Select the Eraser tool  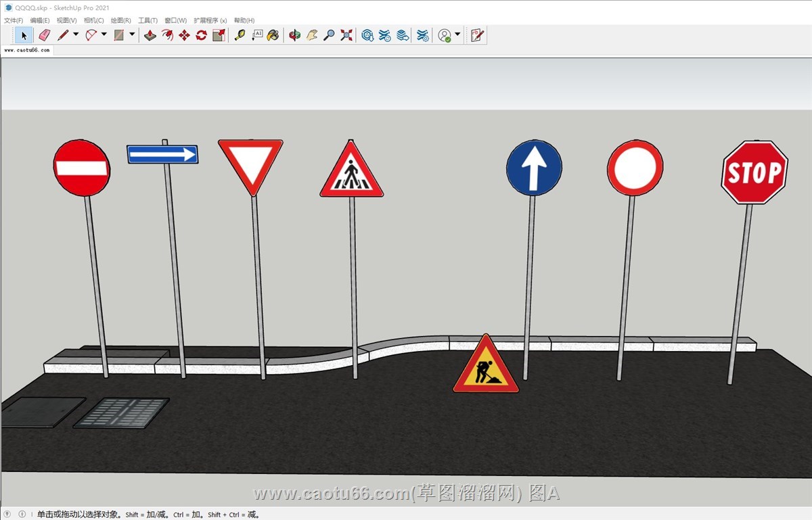click(45, 35)
